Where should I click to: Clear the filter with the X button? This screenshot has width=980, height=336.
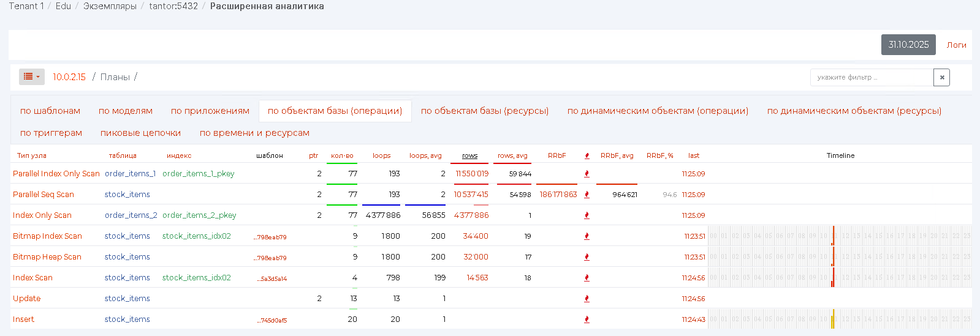point(941,78)
